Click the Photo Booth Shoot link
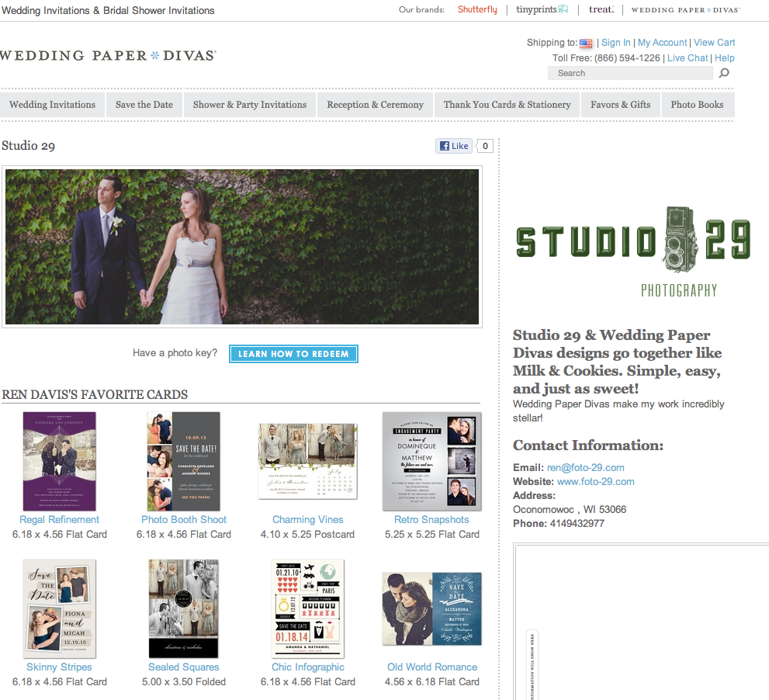Image resolution: width=769 pixels, height=700 pixels. coord(184,519)
